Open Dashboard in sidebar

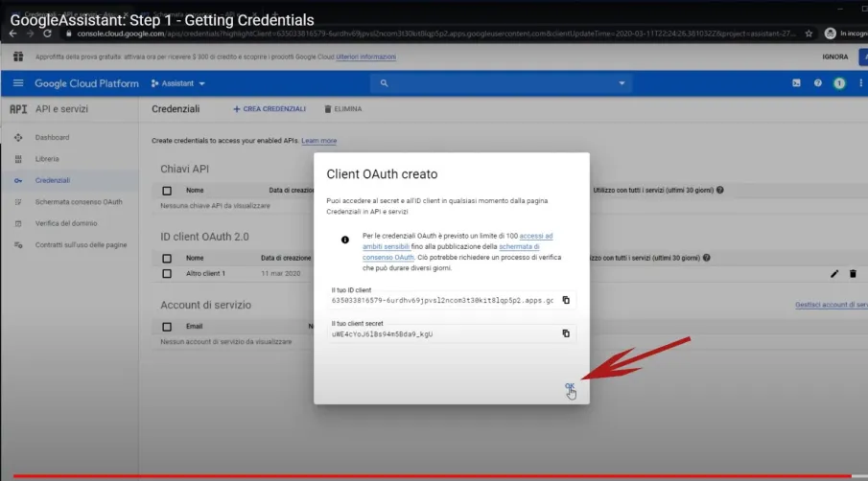[52, 137]
